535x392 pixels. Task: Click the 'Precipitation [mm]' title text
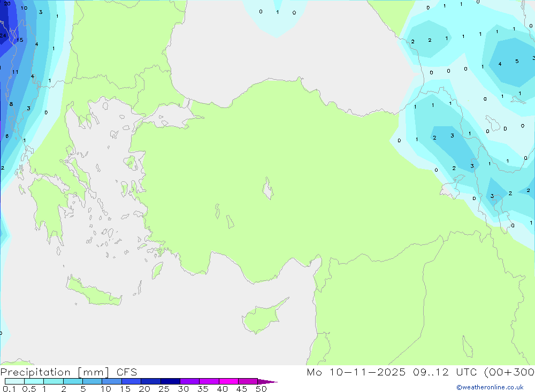point(55,372)
